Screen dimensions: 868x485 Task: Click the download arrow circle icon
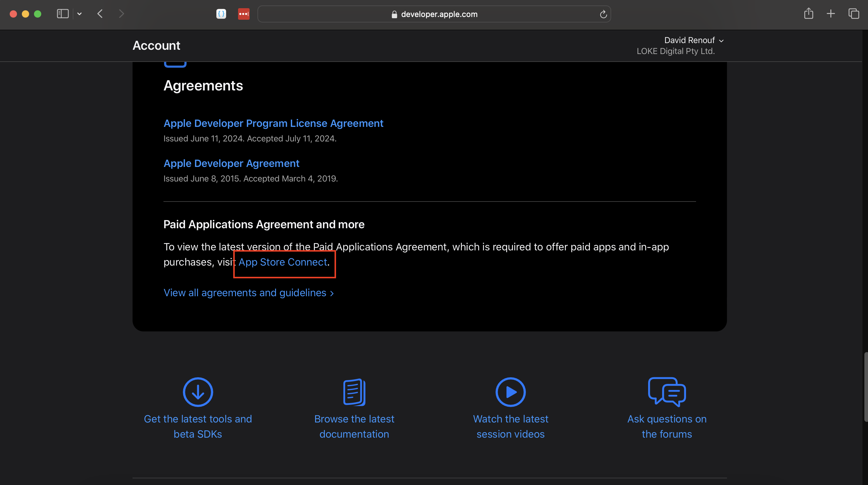[x=198, y=392]
